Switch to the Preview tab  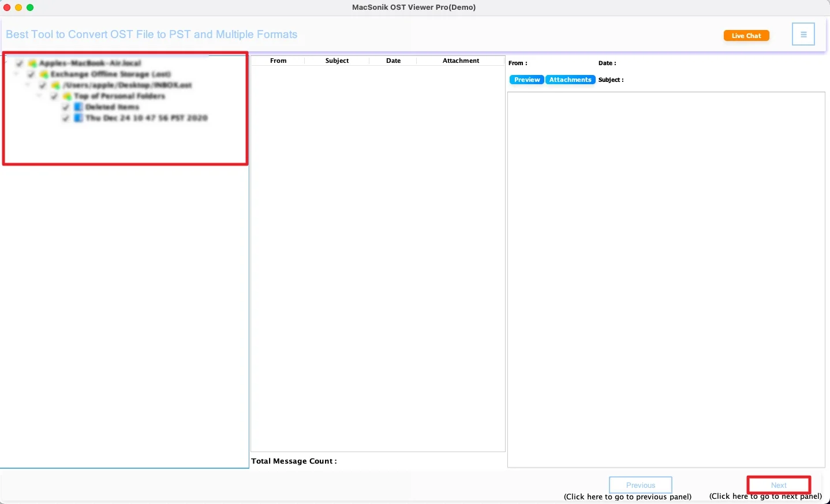527,80
